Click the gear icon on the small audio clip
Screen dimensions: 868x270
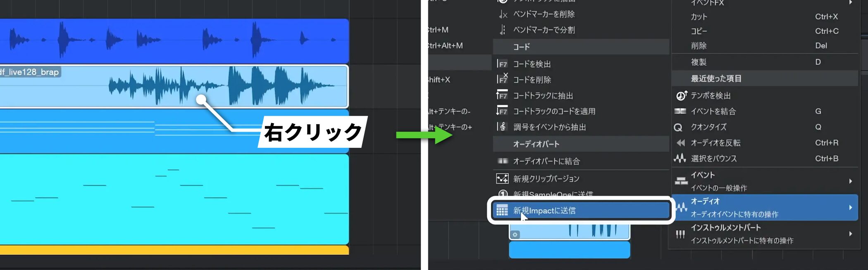pos(515,234)
